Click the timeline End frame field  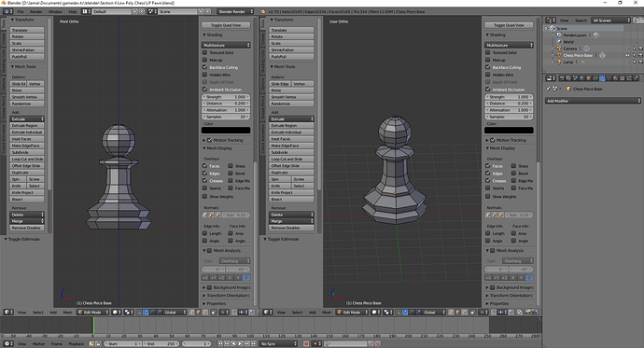(161, 343)
